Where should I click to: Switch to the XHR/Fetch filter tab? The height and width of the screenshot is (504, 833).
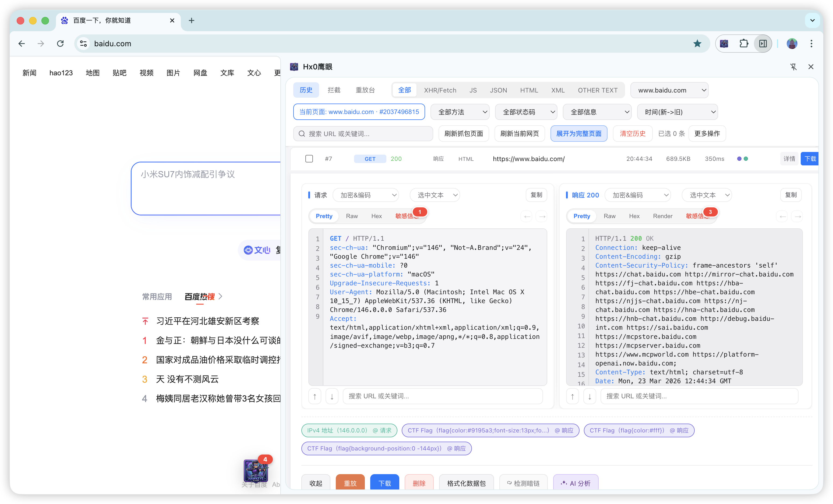pos(440,90)
